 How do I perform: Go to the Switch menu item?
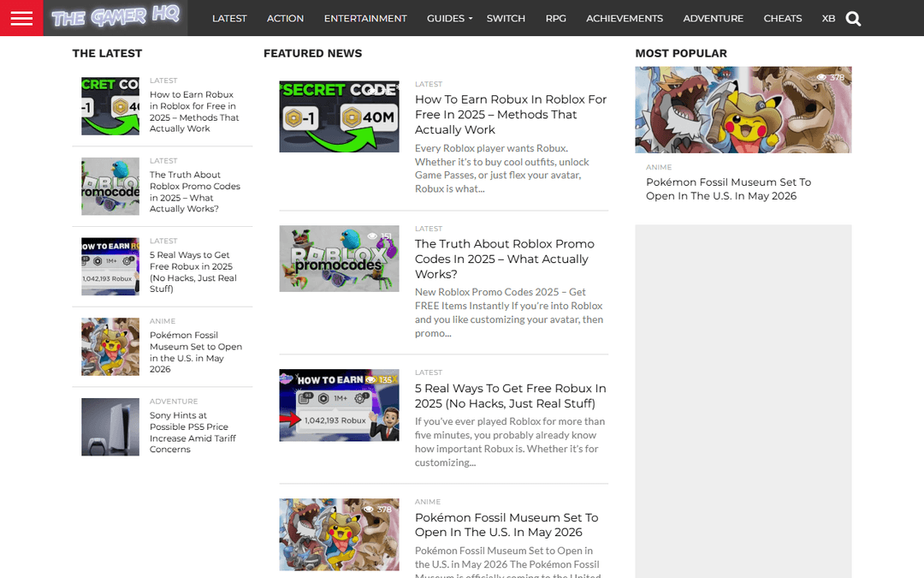tap(506, 18)
